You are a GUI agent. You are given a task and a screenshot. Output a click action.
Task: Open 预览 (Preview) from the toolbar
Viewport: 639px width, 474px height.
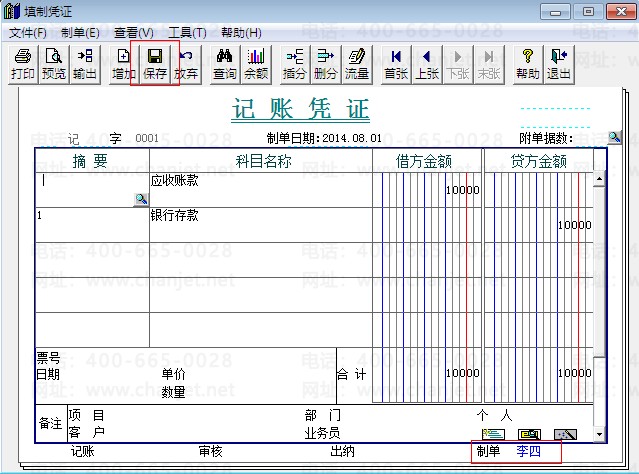(53, 64)
